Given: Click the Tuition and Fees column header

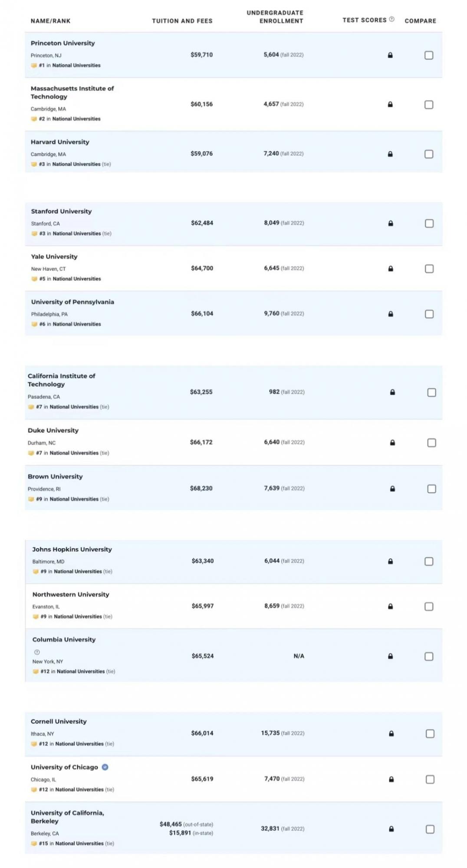Looking at the screenshot, I should tap(182, 21).
